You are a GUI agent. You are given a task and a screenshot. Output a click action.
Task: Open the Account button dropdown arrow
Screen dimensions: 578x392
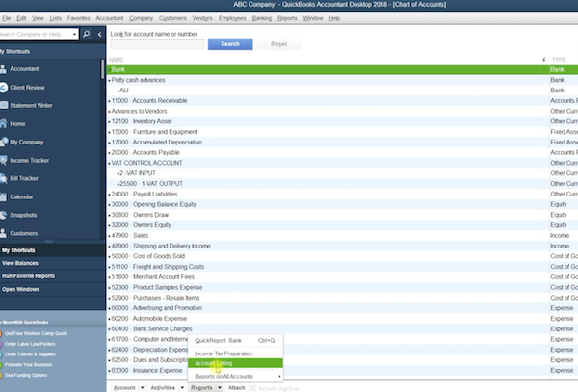[x=143, y=387]
